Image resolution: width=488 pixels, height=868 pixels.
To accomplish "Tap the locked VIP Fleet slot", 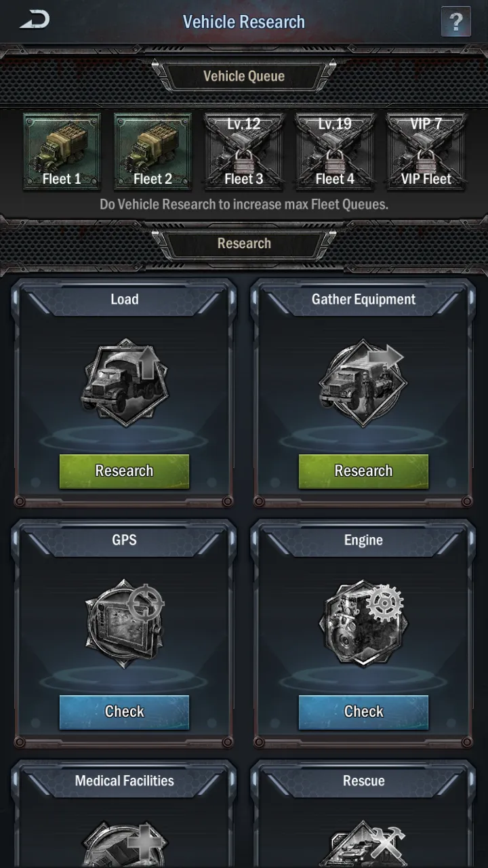I will pos(426,151).
